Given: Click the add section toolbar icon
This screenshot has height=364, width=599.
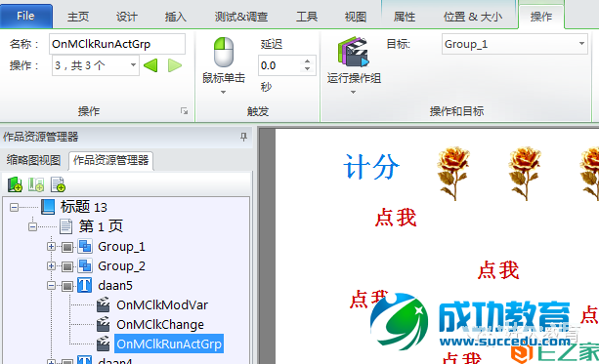Looking at the screenshot, I should (36, 184).
